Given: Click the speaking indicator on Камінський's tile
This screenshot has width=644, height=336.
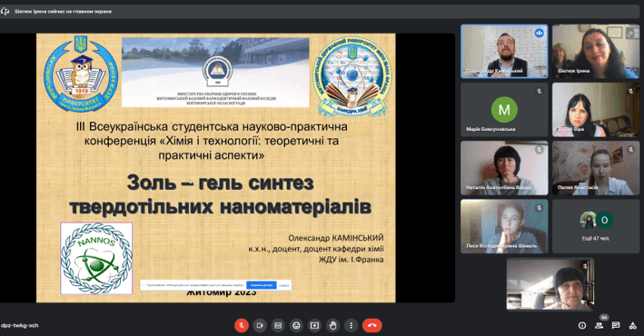Looking at the screenshot, I should pos(540,33).
